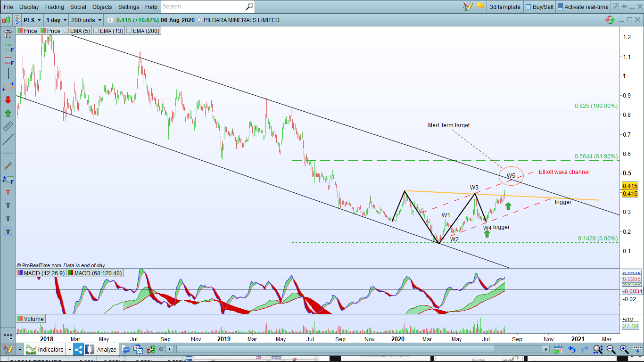Toggle the EMA (200) checkbox
Screen dimensions: 644x362
coord(129,31)
